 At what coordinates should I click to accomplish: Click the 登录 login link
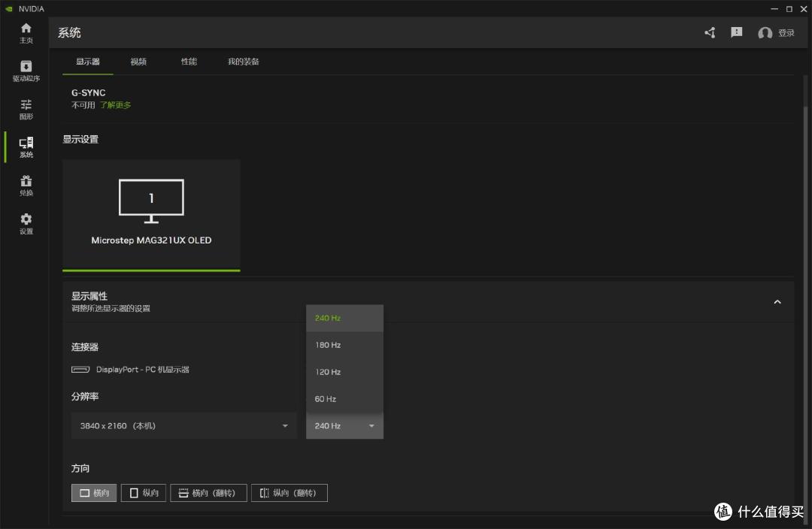pos(786,33)
